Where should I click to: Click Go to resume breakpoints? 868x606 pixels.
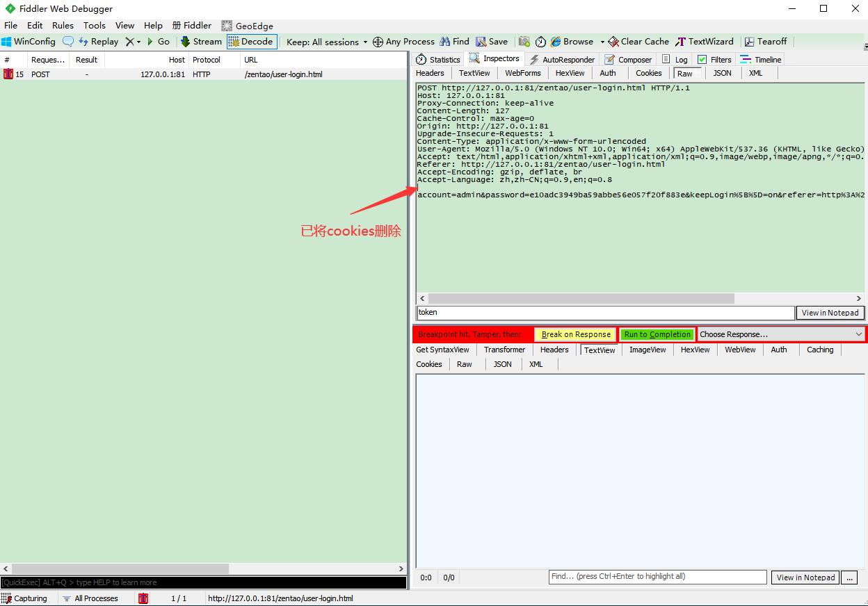[158, 42]
